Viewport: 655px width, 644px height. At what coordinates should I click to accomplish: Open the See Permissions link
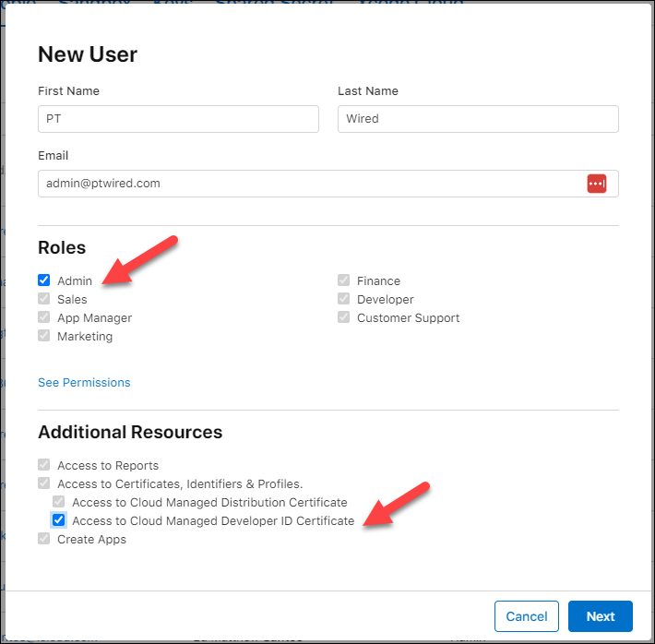pyautogui.click(x=84, y=382)
